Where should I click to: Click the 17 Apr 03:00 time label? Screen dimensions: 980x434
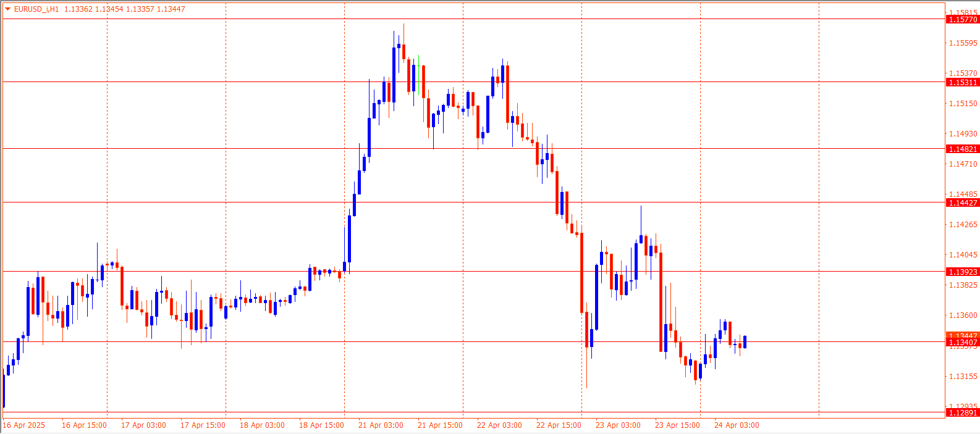coord(143,425)
